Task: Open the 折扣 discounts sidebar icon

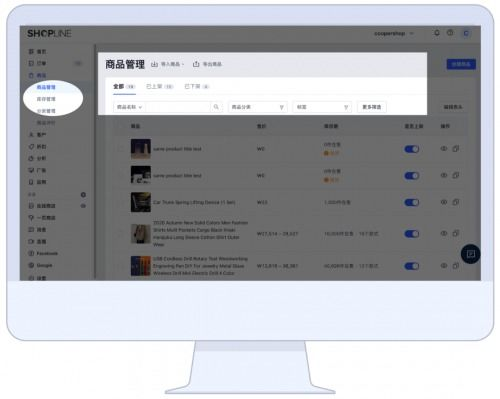Action: [x=31, y=147]
